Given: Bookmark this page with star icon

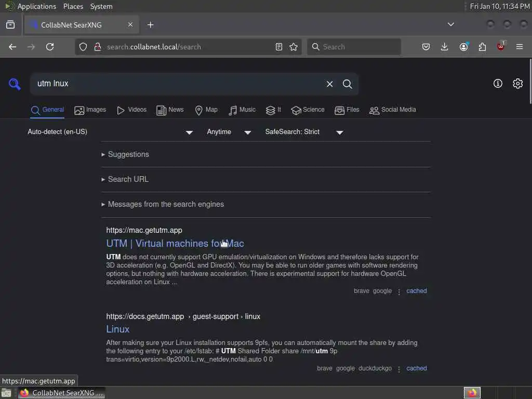Looking at the screenshot, I should (x=294, y=47).
